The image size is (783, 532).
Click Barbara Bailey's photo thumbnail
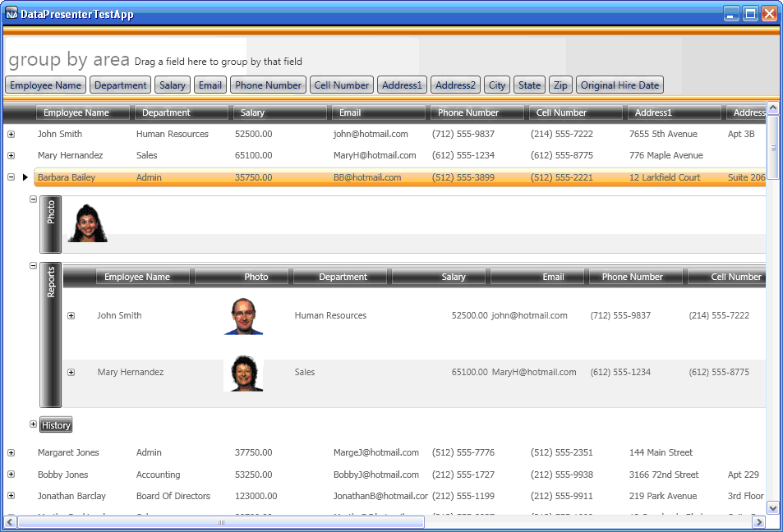pos(87,223)
